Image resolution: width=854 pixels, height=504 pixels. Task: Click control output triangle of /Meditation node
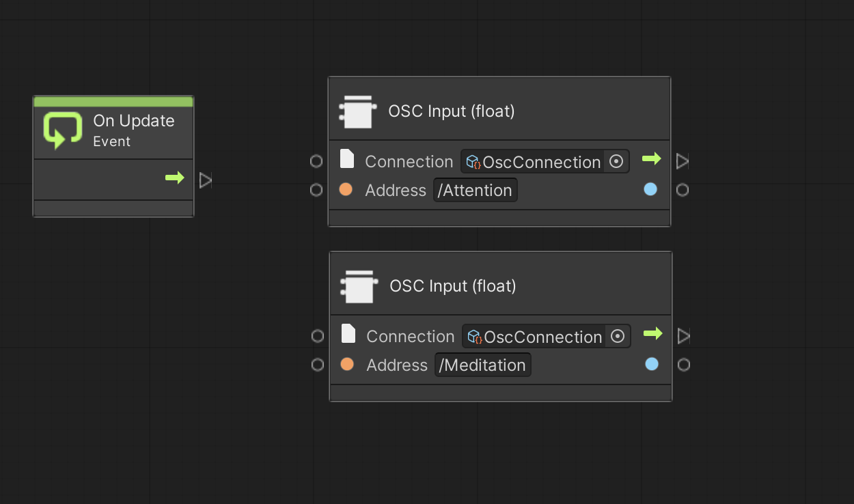coord(684,336)
